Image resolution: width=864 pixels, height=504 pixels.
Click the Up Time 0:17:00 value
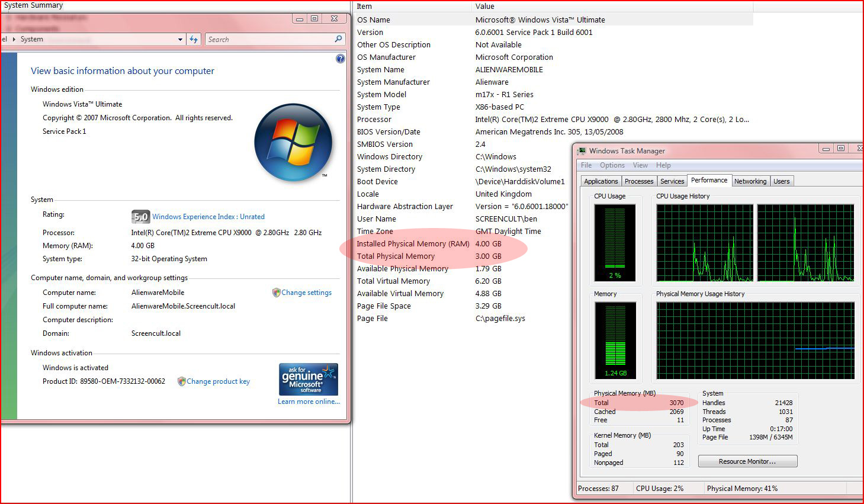[x=781, y=429]
